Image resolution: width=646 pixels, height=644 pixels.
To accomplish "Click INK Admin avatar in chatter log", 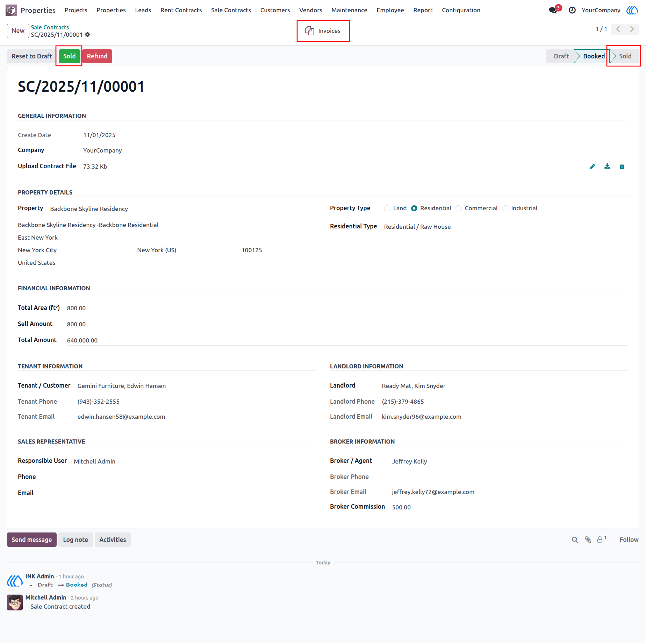I will point(15,580).
